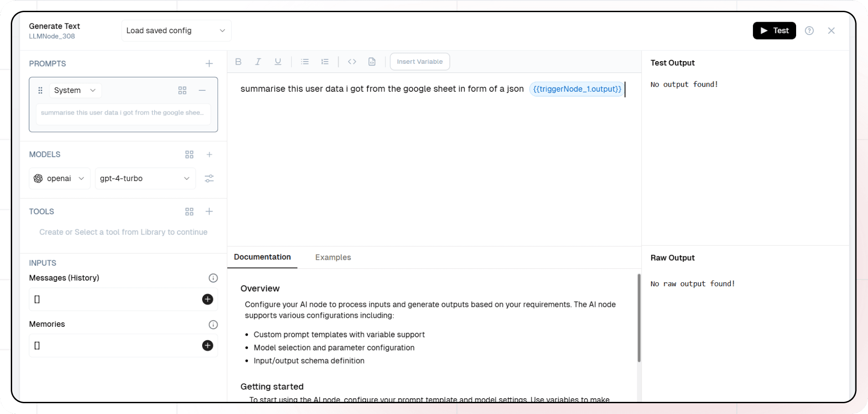This screenshot has height=414, width=868.
Task: Add a Messages (History) entry
Action: click(207, 299)
